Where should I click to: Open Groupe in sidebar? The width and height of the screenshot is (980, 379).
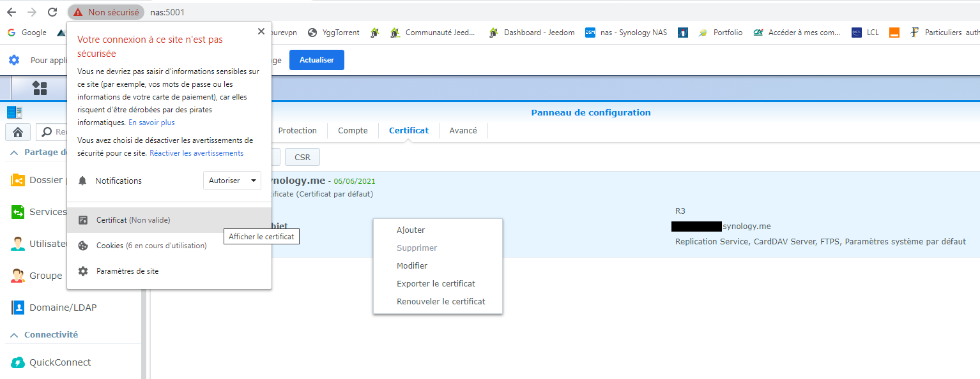tap(37, 276)
